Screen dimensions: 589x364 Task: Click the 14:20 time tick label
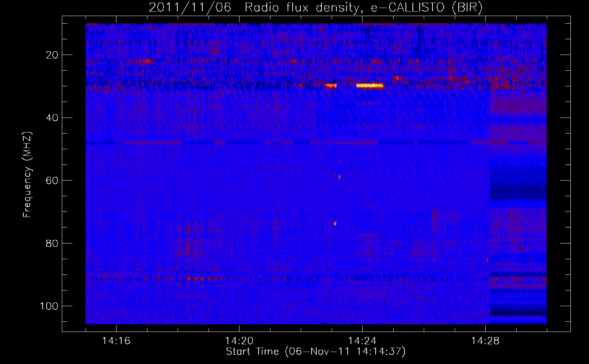pyautogui.click(x=239, y=341)
